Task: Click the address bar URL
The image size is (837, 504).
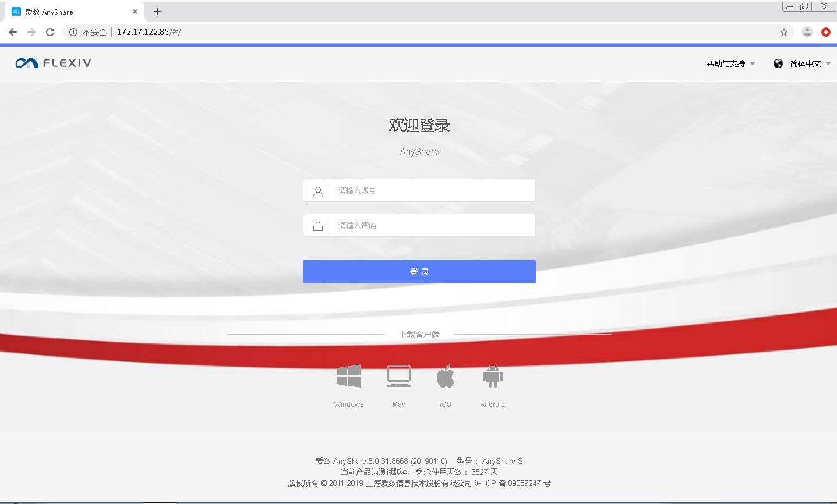Action: (149, 32)
